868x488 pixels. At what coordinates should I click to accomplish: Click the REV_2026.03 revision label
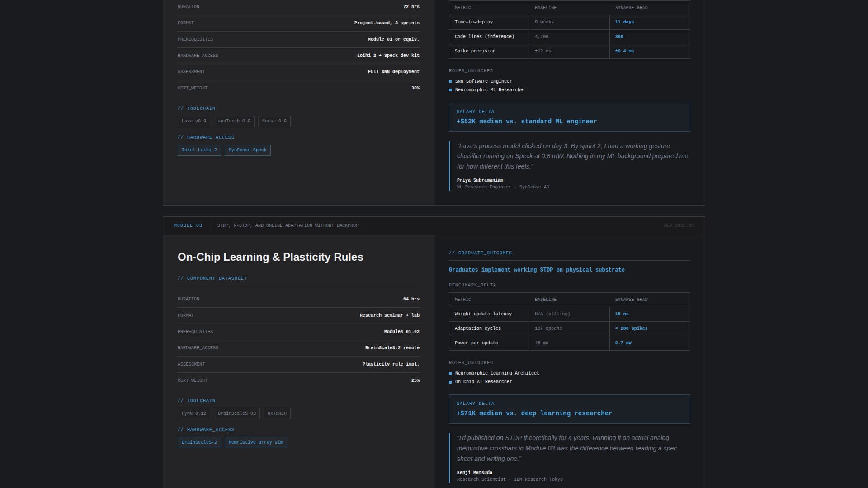point(679,225)
